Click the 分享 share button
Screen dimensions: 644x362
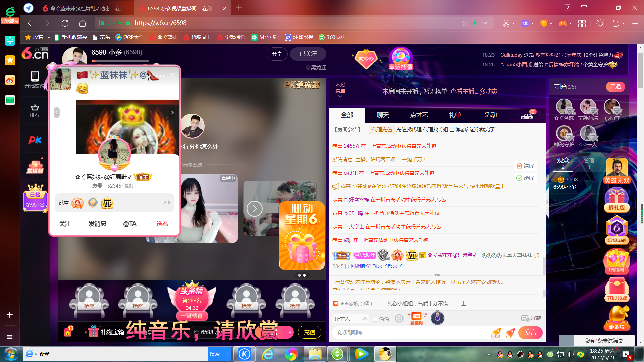point(277,54)
